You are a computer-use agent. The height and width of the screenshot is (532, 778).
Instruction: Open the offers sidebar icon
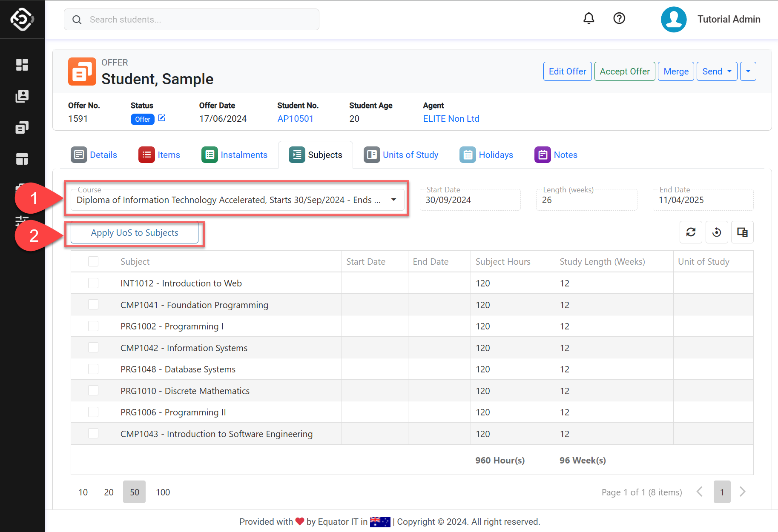coord(22,127)
